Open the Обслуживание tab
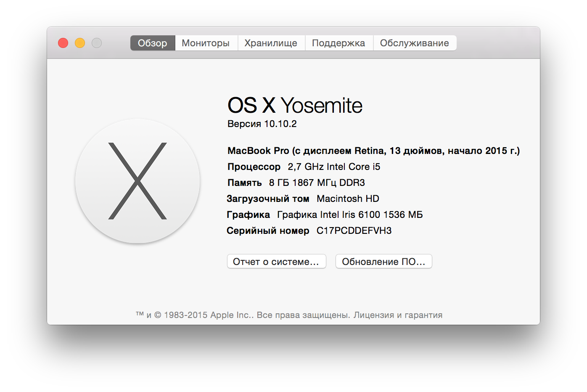 coord(415,43)
